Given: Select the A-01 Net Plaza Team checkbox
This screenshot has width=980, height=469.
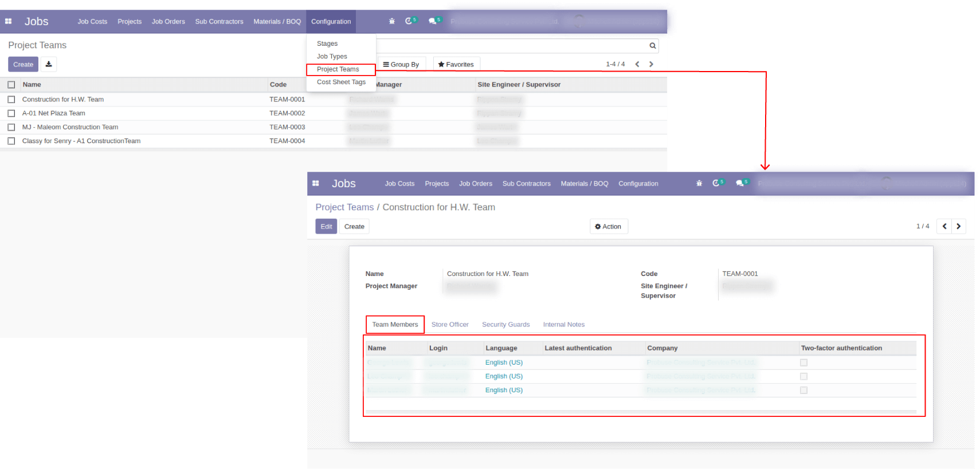Looking at the screenshot, I should click(11, 113).
